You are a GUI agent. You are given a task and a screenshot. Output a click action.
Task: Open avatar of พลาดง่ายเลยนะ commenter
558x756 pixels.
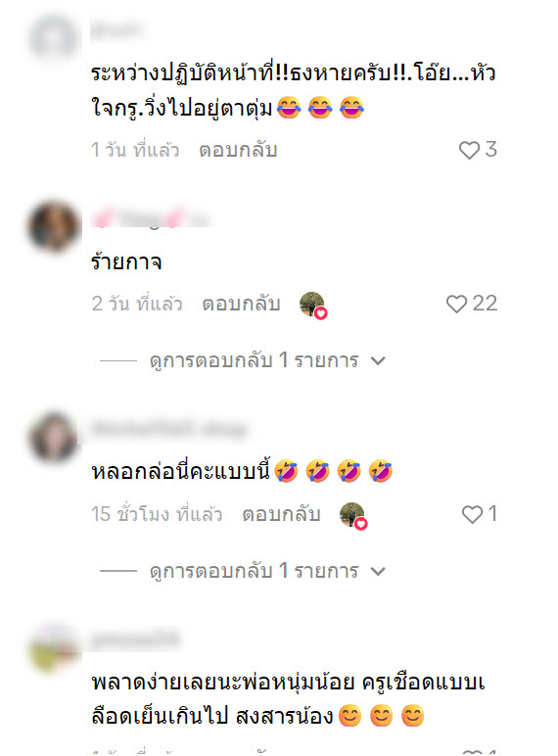coord(53,647)
